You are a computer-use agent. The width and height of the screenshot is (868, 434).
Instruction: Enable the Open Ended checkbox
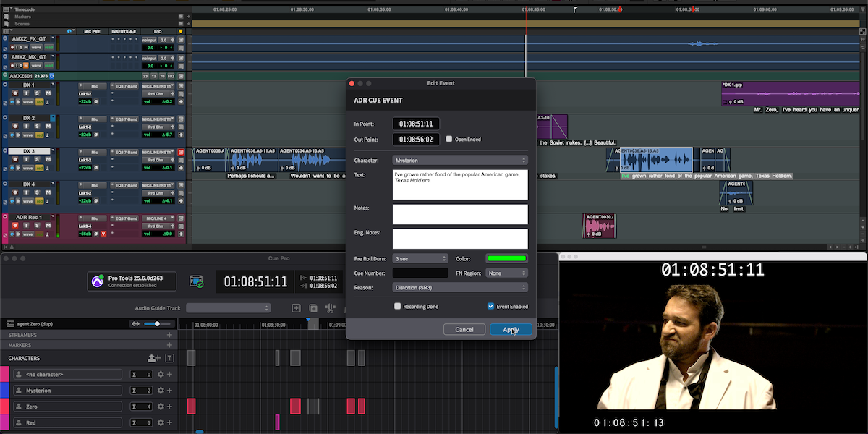click(x=449, y=139)
